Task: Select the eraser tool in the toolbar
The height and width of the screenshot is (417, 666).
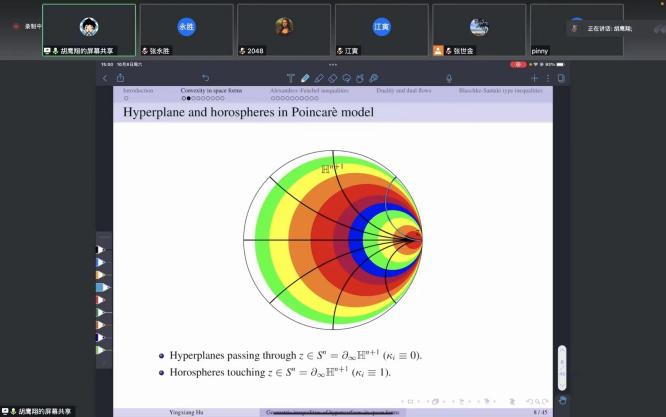Action: tap(319, 78)
